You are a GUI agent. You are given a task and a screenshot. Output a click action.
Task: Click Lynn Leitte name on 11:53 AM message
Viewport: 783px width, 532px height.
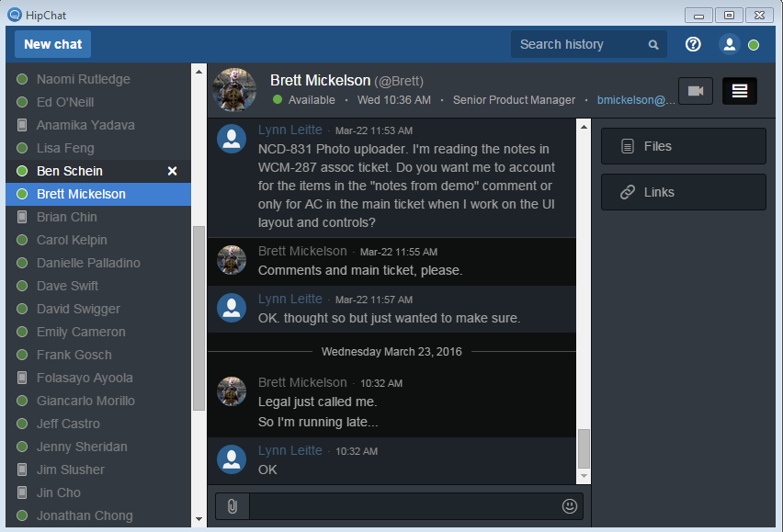(290, 130)
